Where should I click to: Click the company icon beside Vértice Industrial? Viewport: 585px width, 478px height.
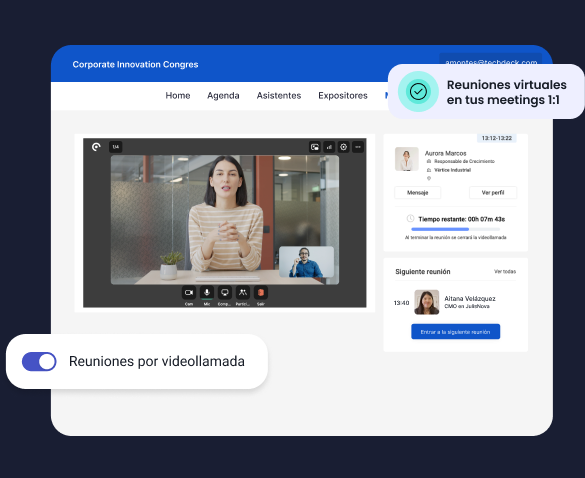429,170
